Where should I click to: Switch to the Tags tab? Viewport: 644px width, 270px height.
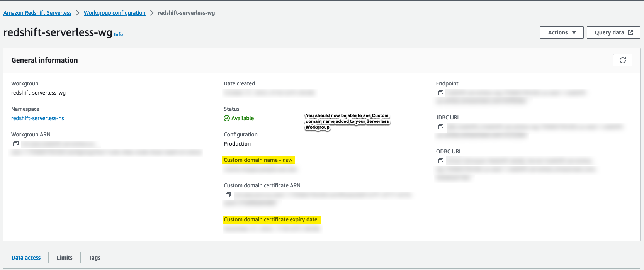click(94, 258)
